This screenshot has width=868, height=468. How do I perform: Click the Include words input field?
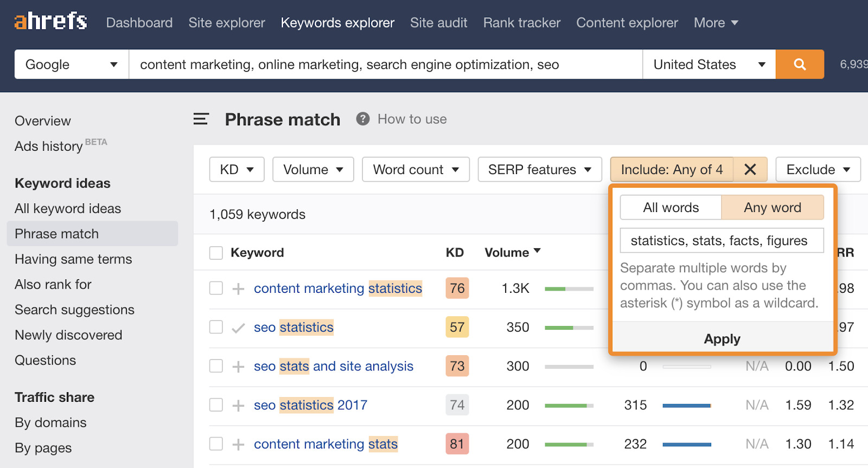722,240
